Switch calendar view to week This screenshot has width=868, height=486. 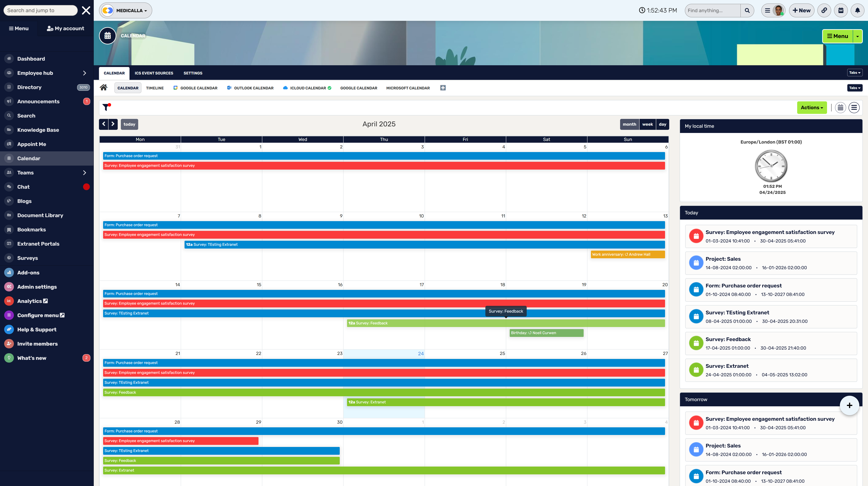[647, 124]
